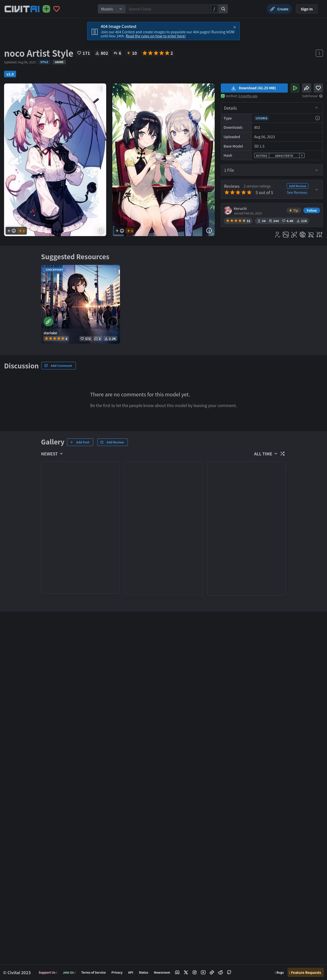The width and height of the screenshot is (327, 980).
Task: Select the v1.0 version tab
Action: (x=10, y=74)
